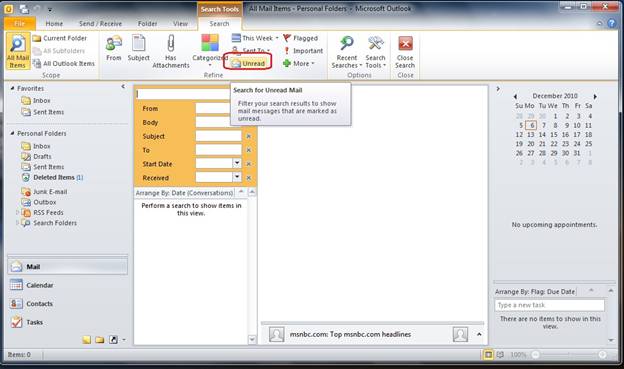Minimize the navigation pane arrow

point(123,86)
